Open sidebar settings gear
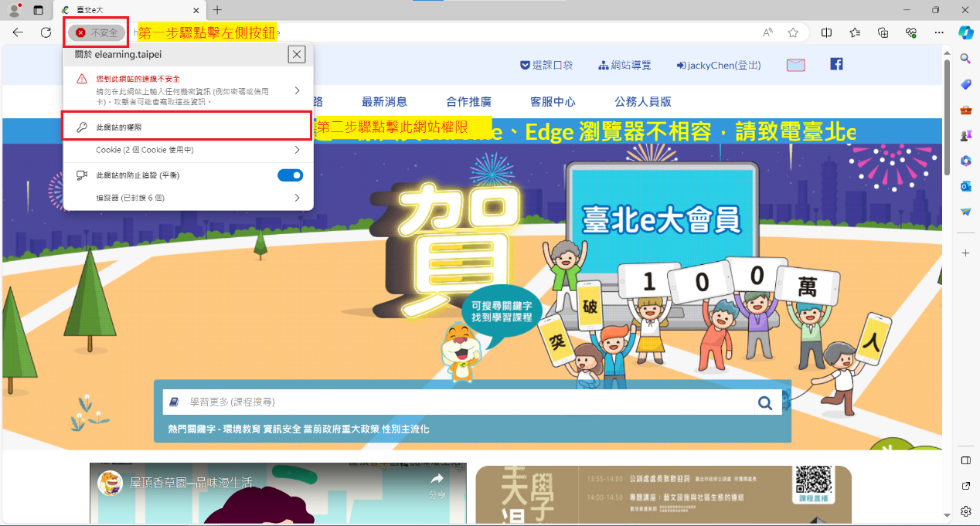980x526 pixels. point(965,511)
